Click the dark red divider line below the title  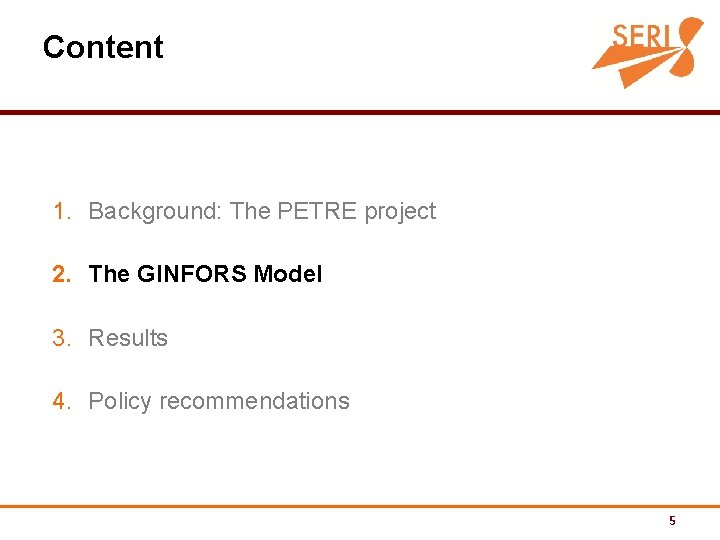(360, 113)
